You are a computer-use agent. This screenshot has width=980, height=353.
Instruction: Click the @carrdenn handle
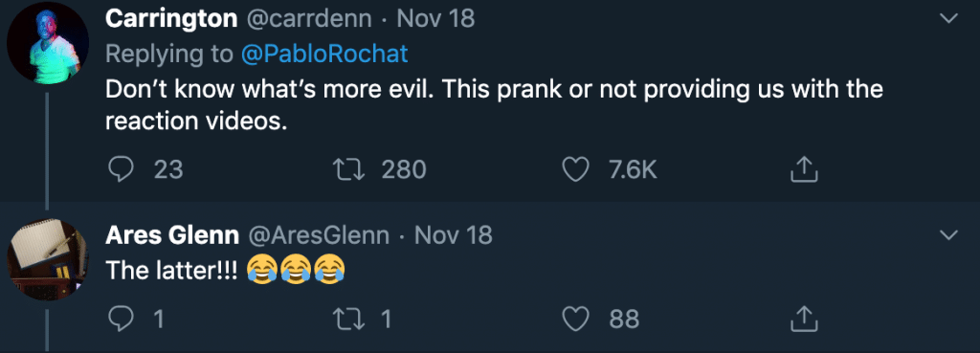(309, 19)
